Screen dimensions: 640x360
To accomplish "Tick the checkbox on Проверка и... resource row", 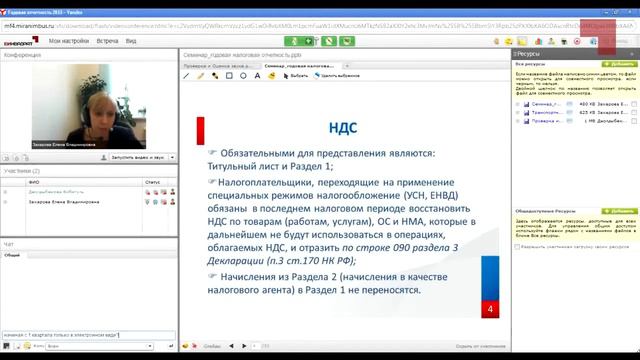I will pos(634,121).
